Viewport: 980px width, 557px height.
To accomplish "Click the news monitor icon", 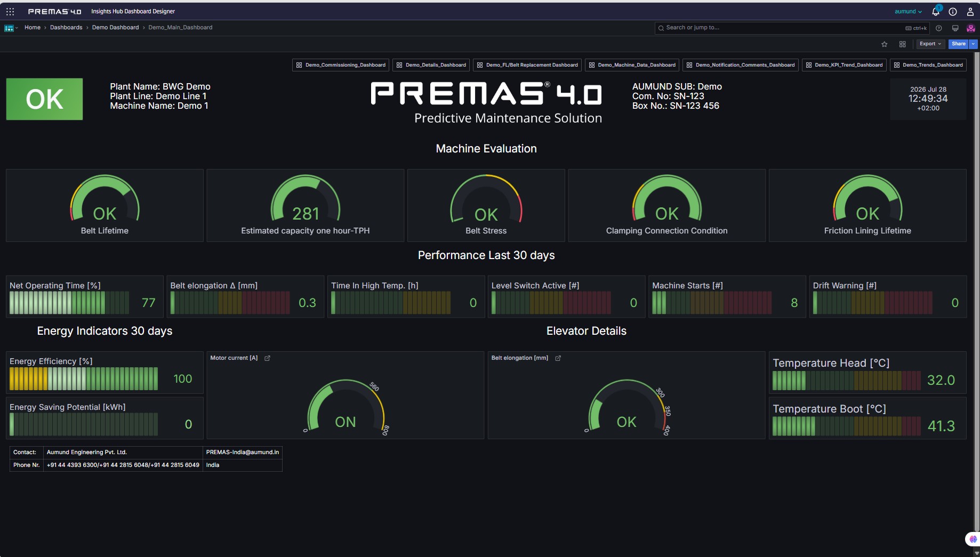I will coord(955,28).
